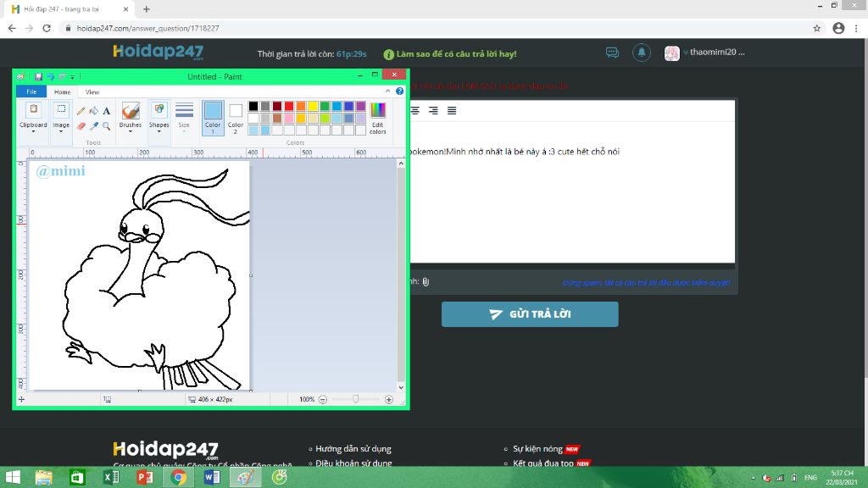Click the Redo arrow in Paint title bar
The width and height of the screenshot is (868, 488).
pyautogui.click(x=62, y=77)
